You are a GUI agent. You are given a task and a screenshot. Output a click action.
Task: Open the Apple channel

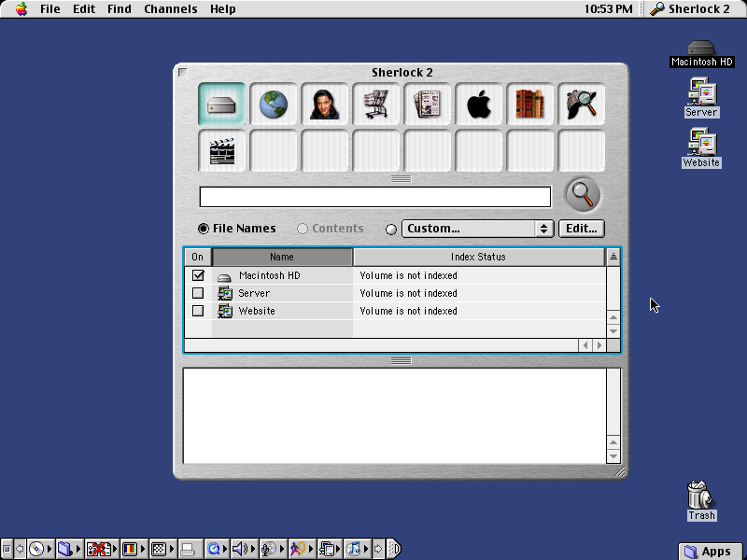point(478,104)
